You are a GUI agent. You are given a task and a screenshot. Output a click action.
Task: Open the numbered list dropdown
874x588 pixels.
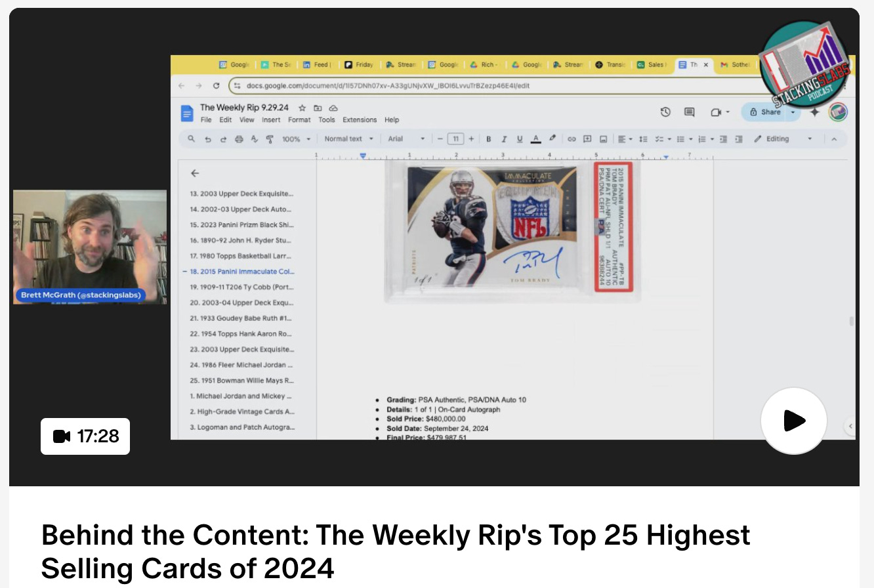pyautogui.click(x=705, y=139)
